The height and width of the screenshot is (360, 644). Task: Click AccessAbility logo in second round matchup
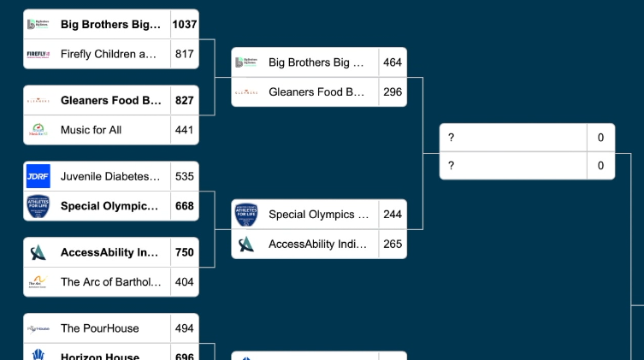(246, 245)
